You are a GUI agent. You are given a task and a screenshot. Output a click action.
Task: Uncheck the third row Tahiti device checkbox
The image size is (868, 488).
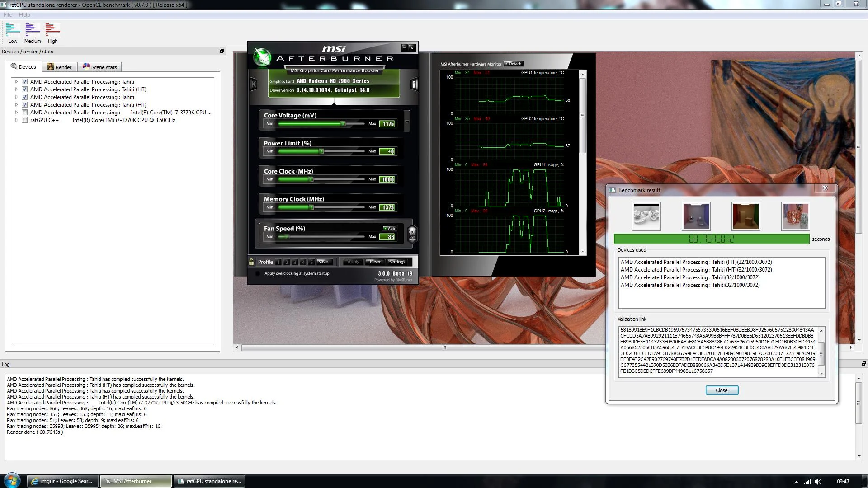pos(25,97)
